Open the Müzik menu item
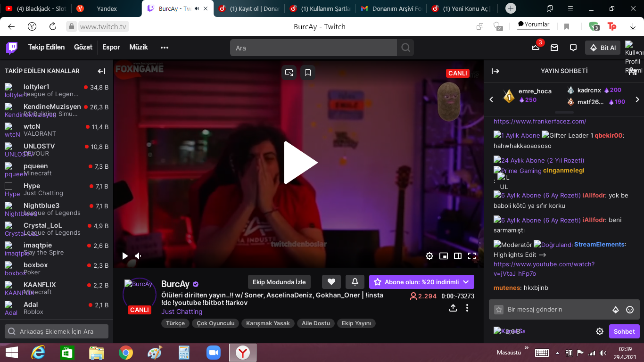Screen dimensions: 644x362 point(139,47)
